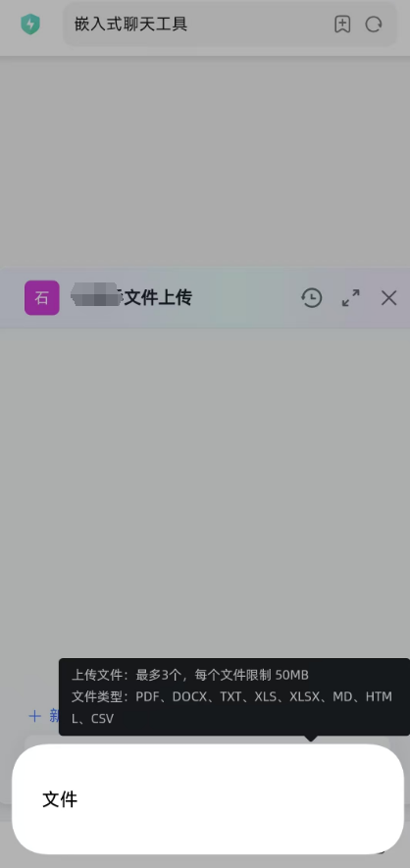The height and width of the screenshot is (868, 410).
Task: Reload the page with the refresh icon
Action: coord(374,25)
